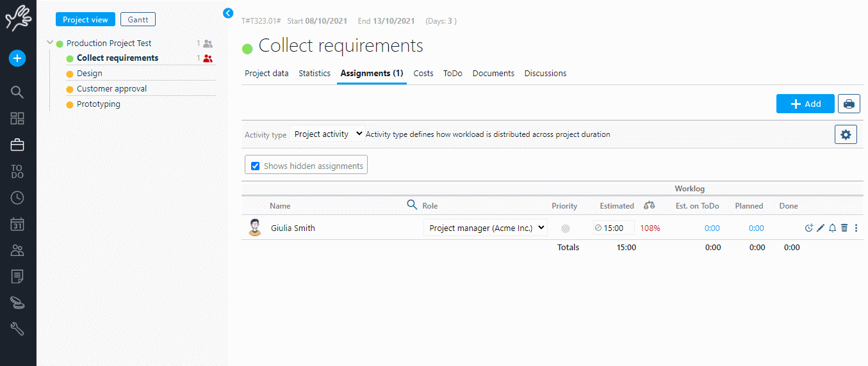Open the Activity type dropdown
The width and height of the screenshot is (868, 366).
click(x=327, y=134)
